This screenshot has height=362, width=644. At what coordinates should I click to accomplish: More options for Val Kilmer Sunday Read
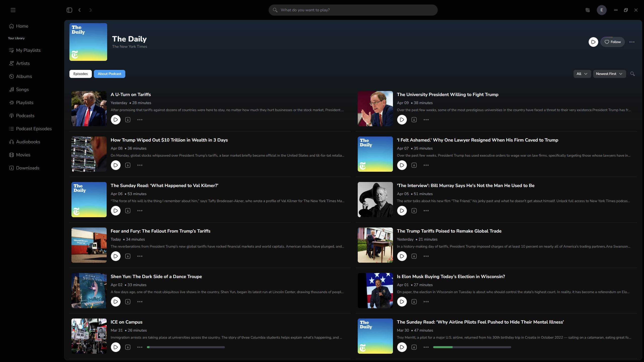(x=140, y=211)
